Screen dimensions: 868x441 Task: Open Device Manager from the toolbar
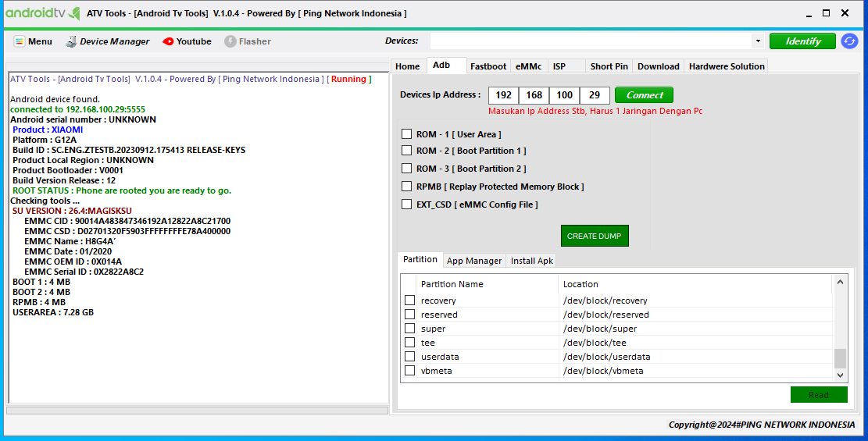pos(72,41)
